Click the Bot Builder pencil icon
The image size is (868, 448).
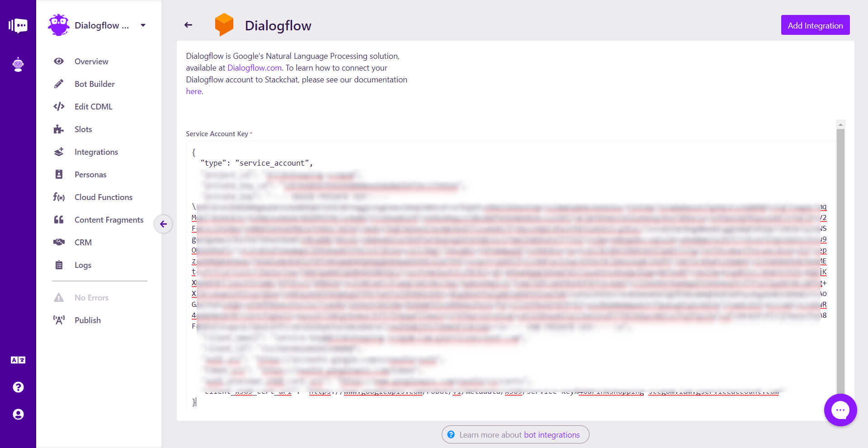click(59, 84)
